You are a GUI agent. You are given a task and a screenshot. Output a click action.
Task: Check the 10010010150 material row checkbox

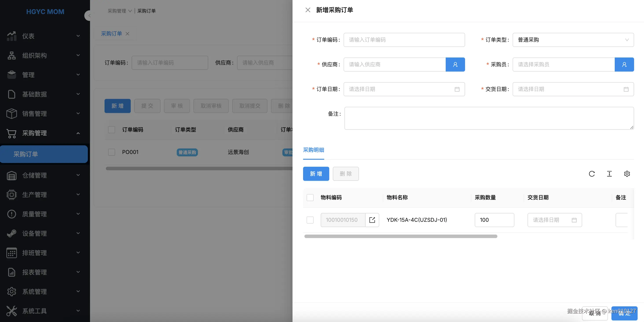(310, 220)
